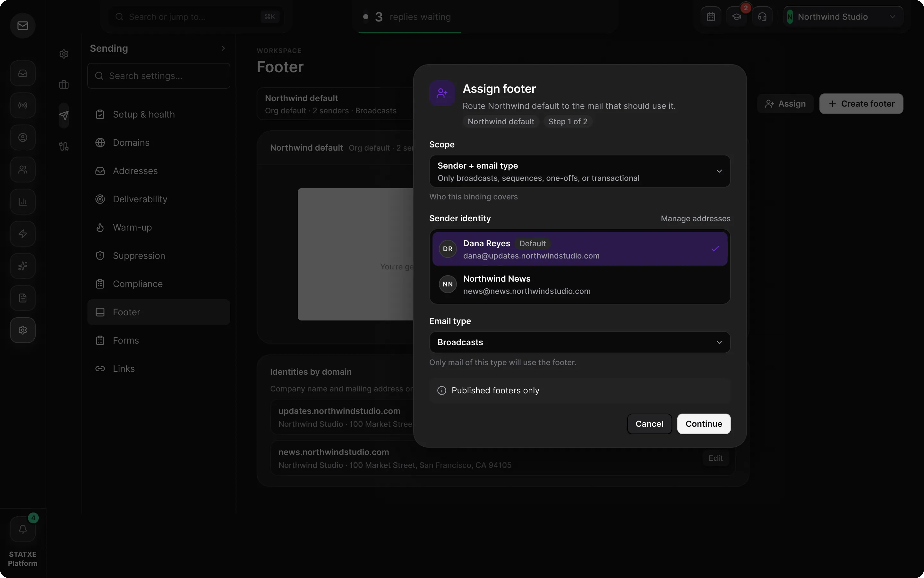Screen dimensions: 924x578
Task: Open Suppression settings
Action: click(x=158, y=256)
